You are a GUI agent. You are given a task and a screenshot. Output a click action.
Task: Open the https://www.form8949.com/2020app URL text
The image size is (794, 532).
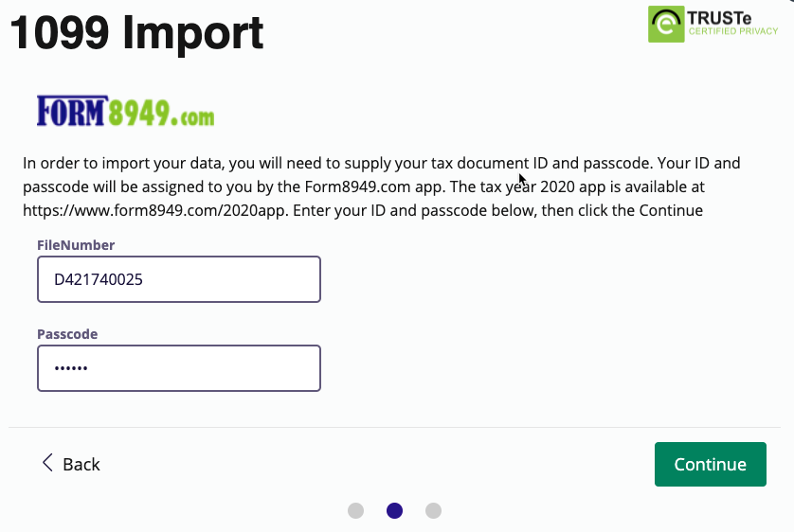[155, 210]
